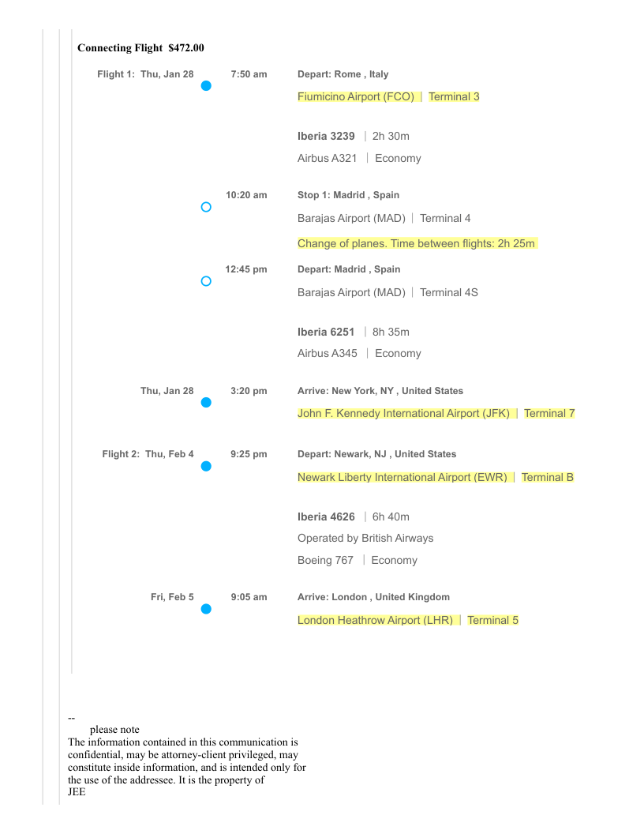Click the Iberia 4626 flight number
This screenshot has width=644, height=834.
326,517
